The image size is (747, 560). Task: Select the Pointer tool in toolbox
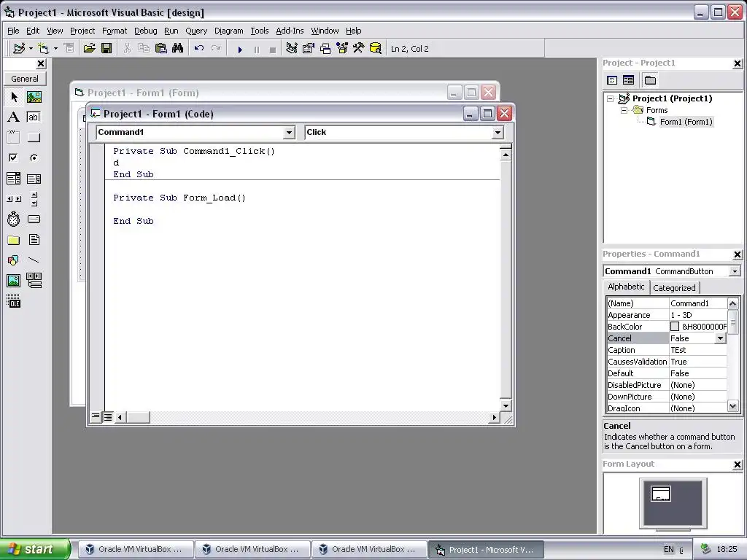14,97
